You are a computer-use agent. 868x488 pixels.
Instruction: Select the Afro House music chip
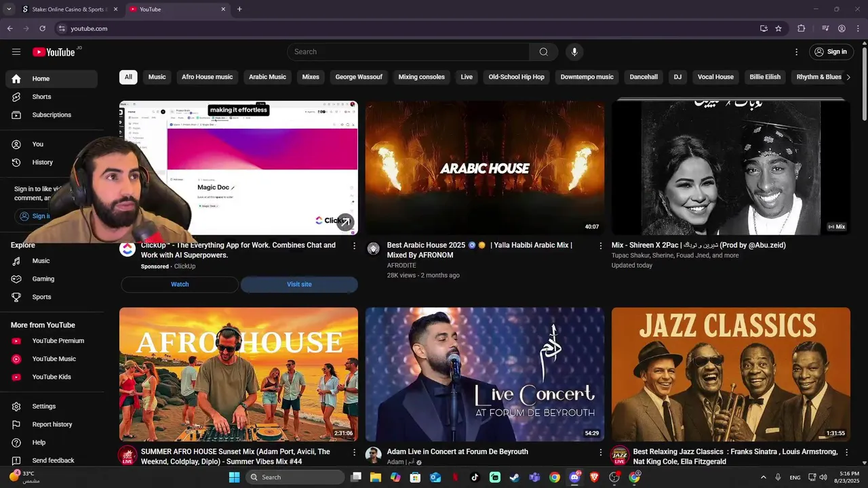click(208, 77)
